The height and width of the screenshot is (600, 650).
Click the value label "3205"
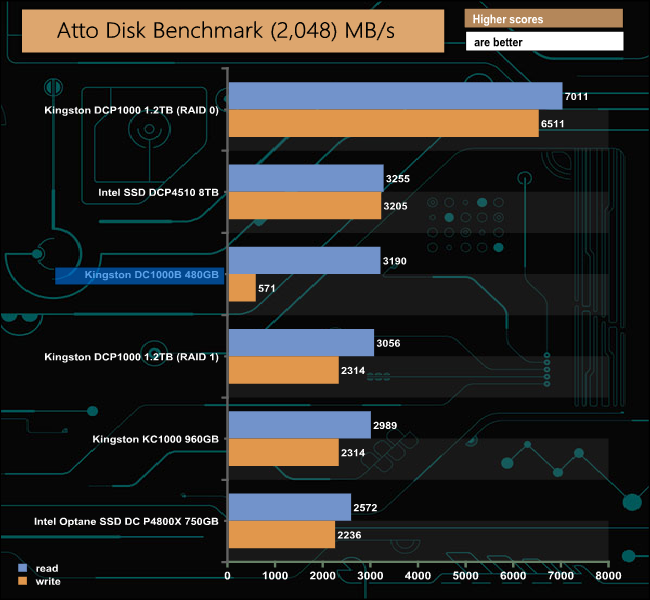pos(395,206)
